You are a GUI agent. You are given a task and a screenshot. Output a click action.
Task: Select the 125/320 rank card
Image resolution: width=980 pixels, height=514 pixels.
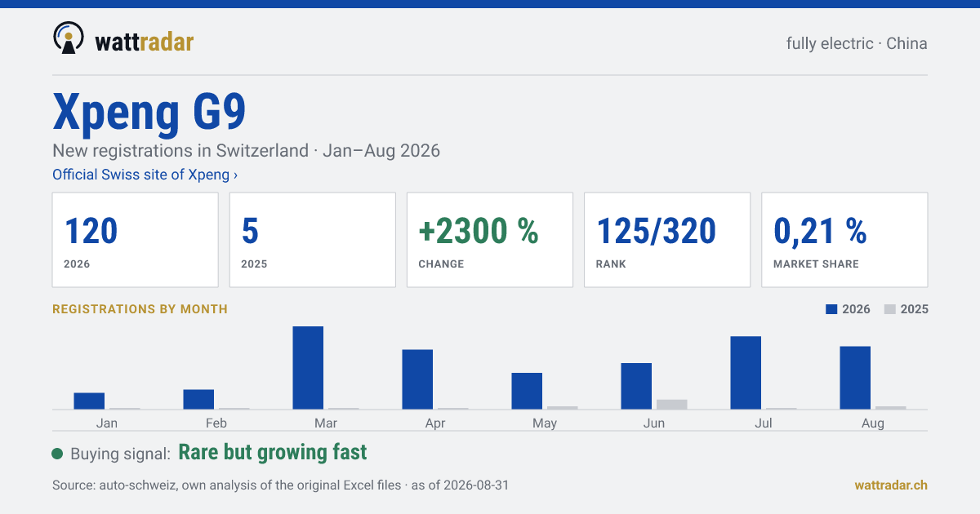coord(667,240)
